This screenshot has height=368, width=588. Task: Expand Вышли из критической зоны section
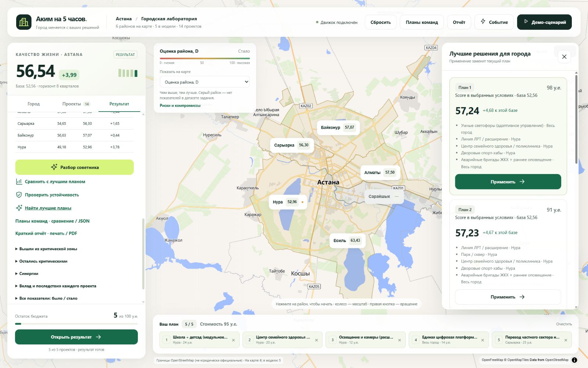[46, 249]
